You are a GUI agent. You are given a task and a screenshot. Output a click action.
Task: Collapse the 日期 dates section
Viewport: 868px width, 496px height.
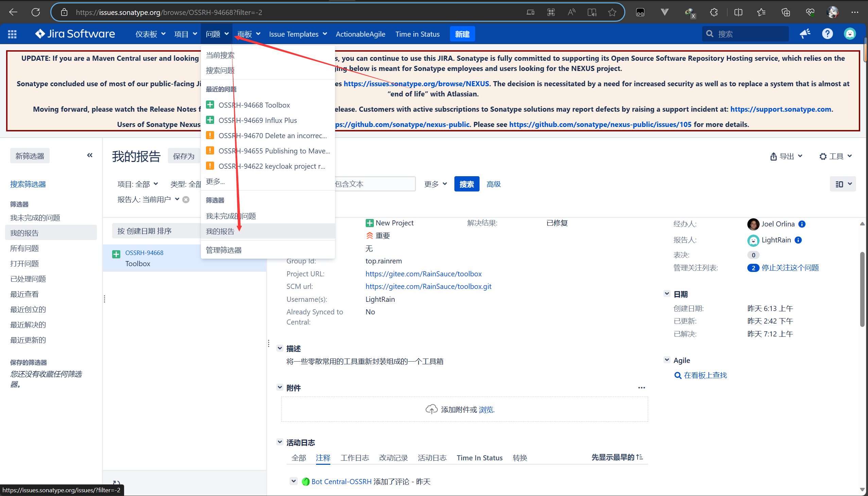(667, 294)
